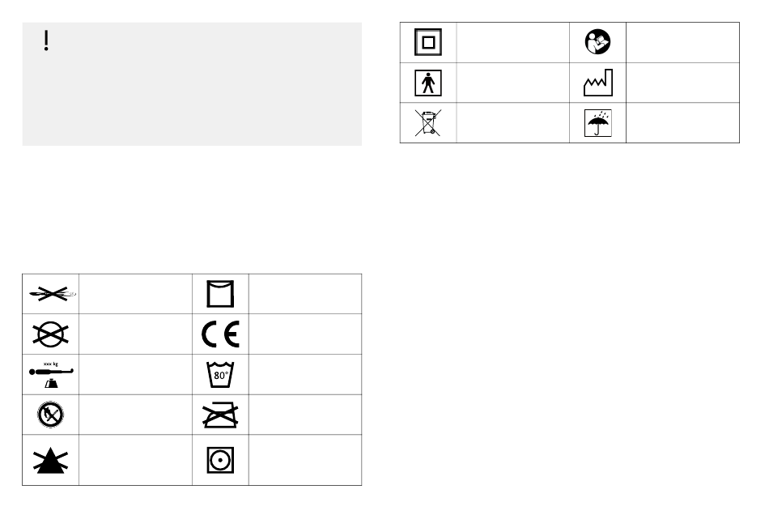Click the empty cell beside CE mark

pyautogui.click(x=305, y=334)
